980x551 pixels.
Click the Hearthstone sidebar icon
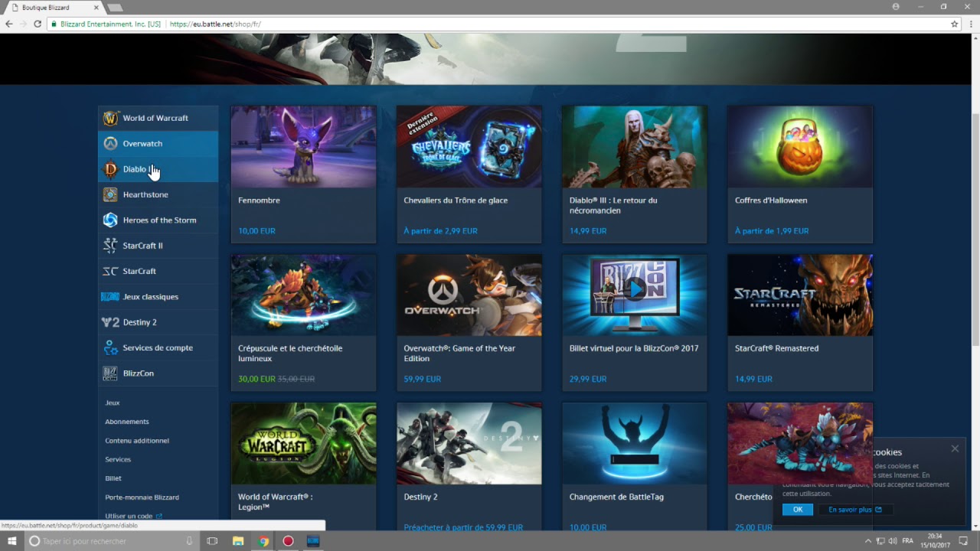111,194
